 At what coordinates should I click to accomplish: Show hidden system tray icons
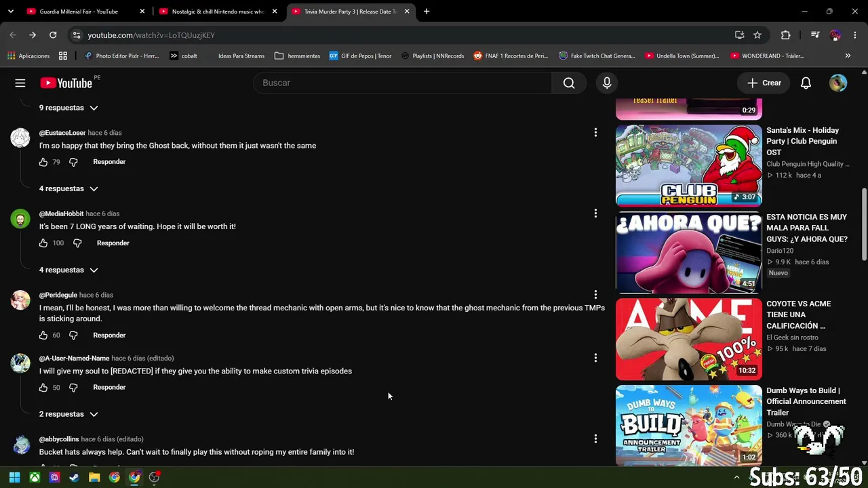pyautogui.click(x=737, y=477)
